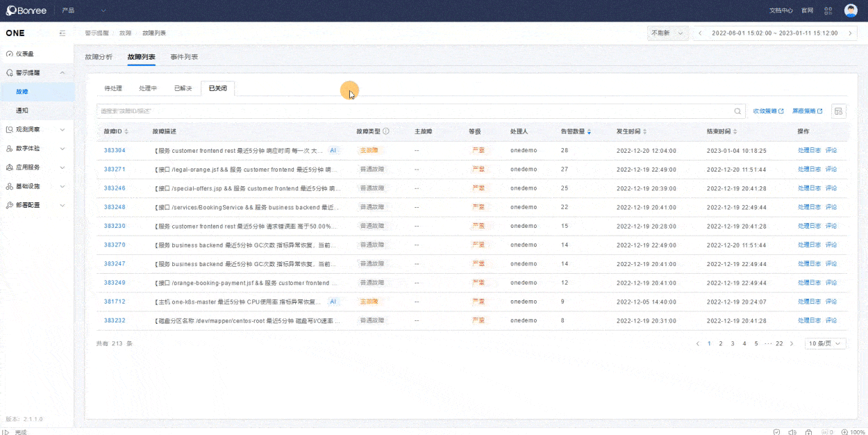Open the apps grid icon in header
868x435 pixels.
coord(828,10)
